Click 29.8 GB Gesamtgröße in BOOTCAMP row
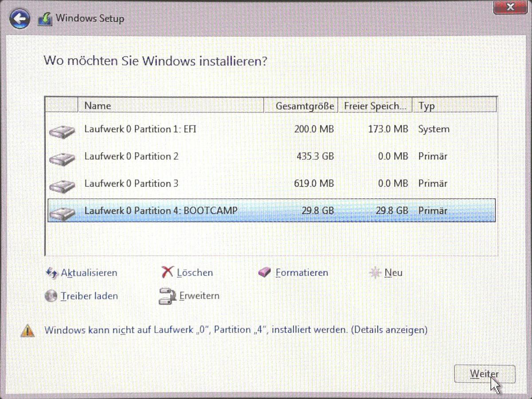532x399 pixels. click(x=318, y=211)
